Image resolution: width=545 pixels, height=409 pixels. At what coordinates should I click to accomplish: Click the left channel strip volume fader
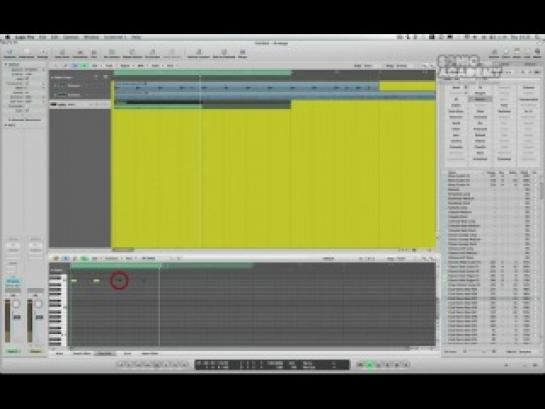16,317
